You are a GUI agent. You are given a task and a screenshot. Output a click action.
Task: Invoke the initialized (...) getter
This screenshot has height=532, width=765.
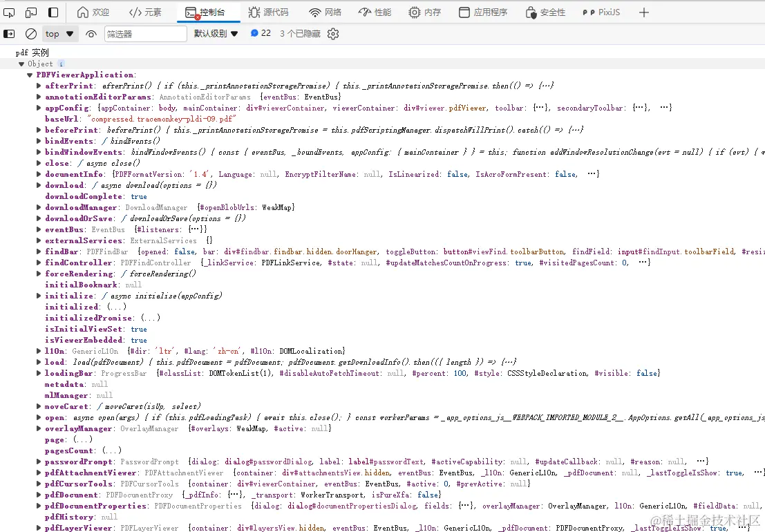(117, 307)
